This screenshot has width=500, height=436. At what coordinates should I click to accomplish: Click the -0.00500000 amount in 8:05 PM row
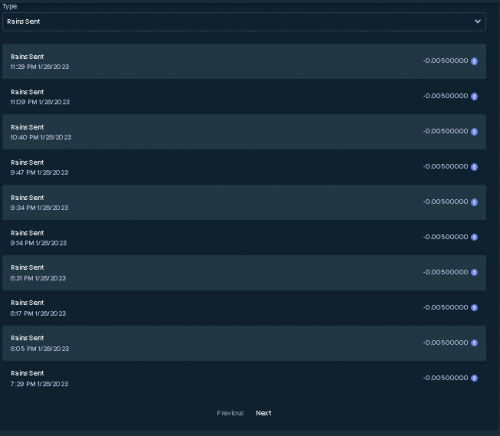(x=446, y=343)
